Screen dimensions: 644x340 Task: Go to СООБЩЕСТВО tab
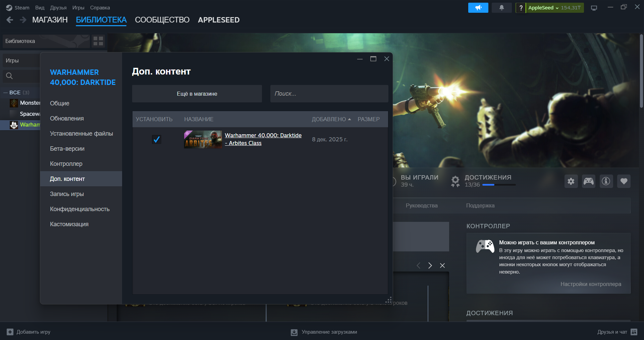click(x=162, y=20)
